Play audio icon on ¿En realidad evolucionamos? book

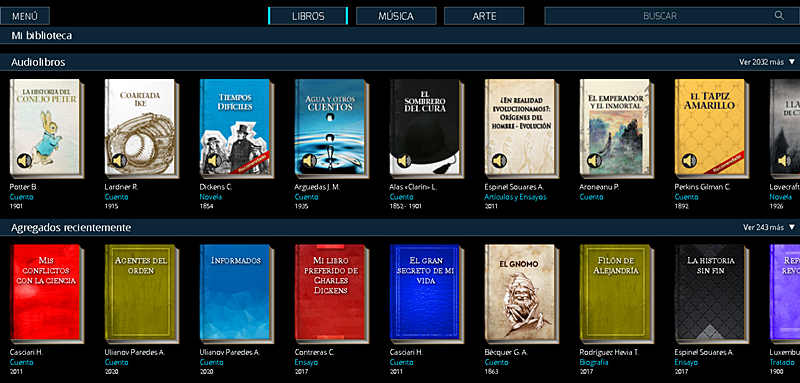[499, 161]
